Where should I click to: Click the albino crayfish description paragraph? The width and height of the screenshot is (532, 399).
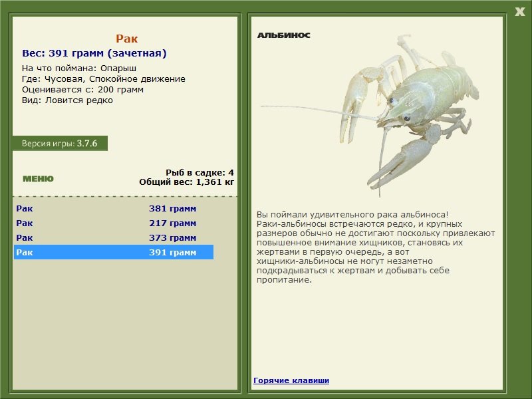click(375, 247)
